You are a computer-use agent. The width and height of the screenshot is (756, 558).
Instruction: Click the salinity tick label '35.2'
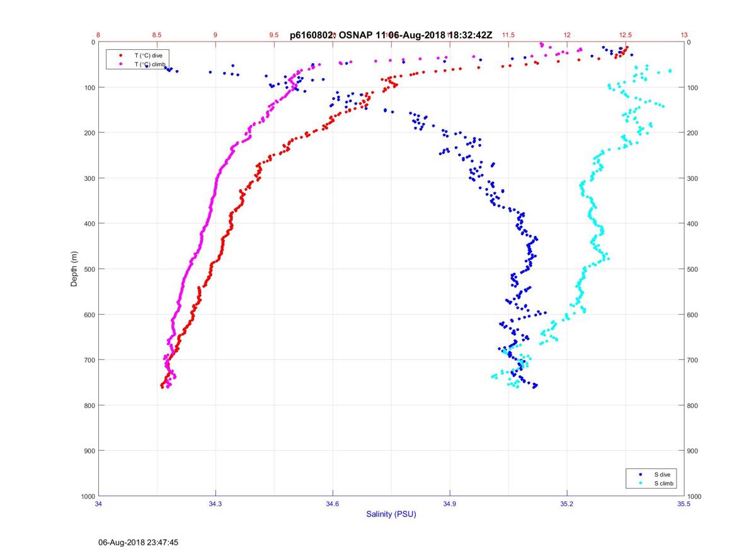coord(567,504)
